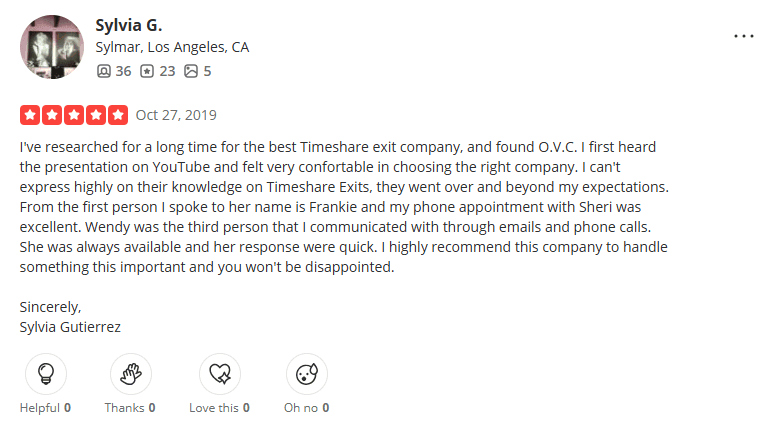Screen dimensions: 776x431
Task: Click the Helpful 0 label
Action: pyautogui.click(x=45, y=408)
